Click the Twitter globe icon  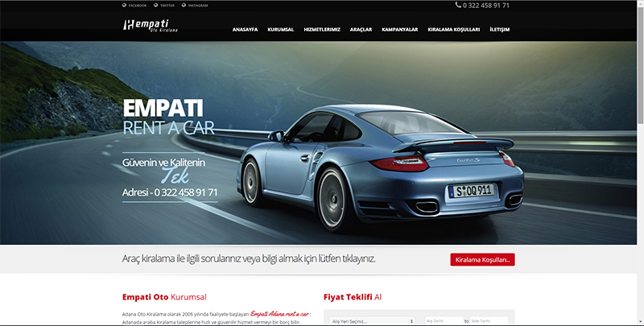pyautogui.click(x=155, y=5)
